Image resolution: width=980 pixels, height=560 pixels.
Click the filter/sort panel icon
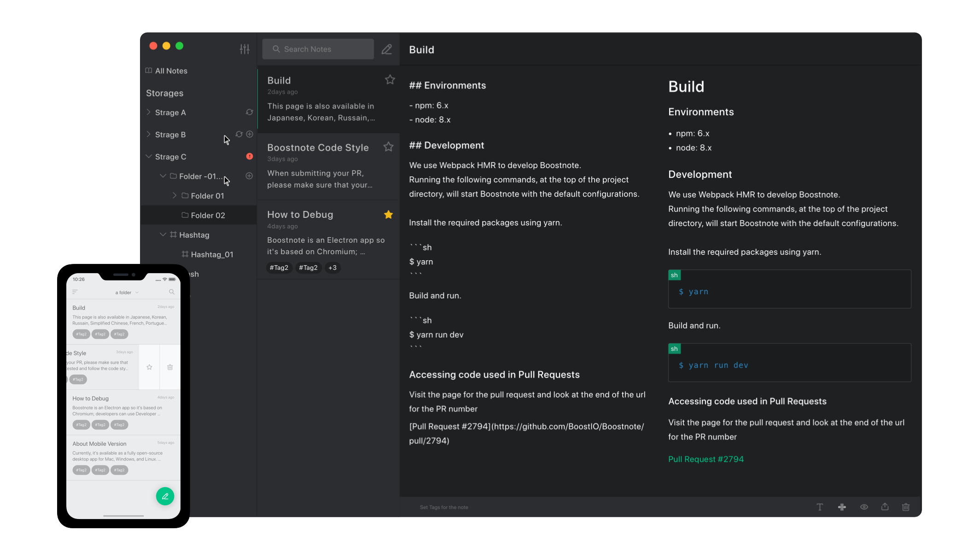coord(245,48)
